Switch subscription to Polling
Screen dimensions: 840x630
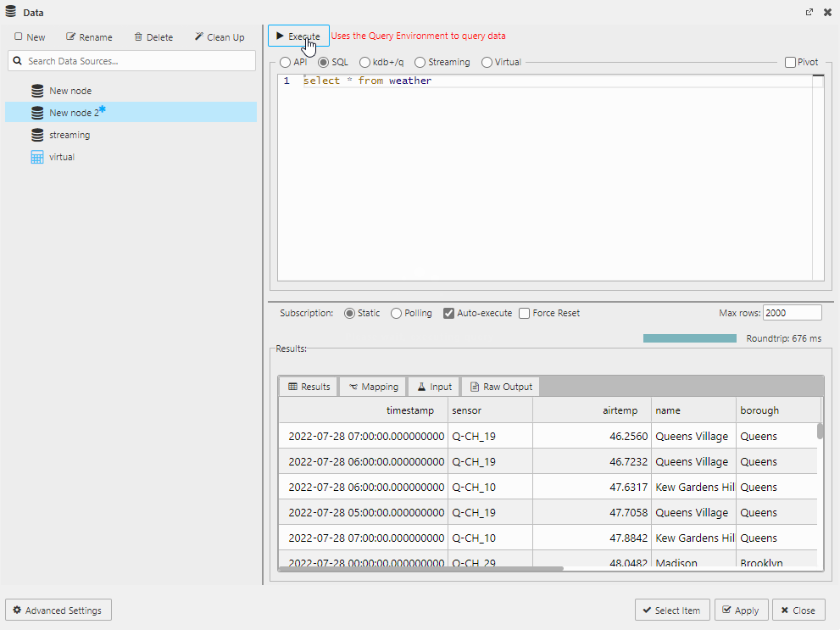pos(396,313)
